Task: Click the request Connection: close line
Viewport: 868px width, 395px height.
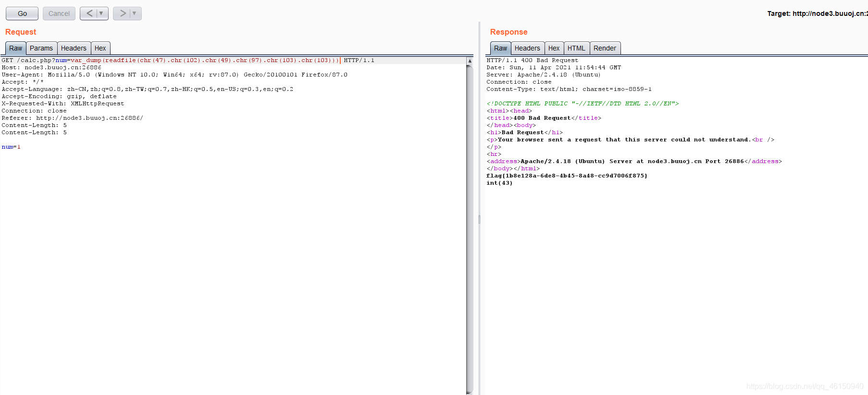Action: click(34, 111)
